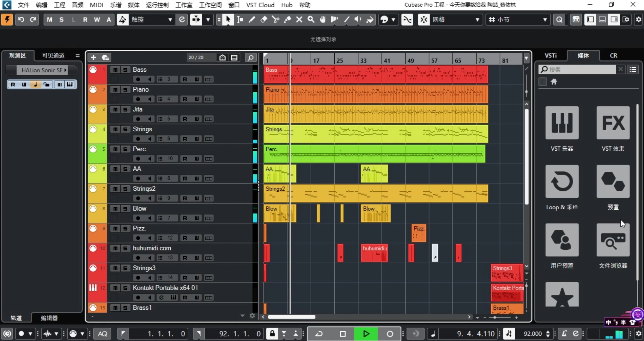
Task: Adjust the horizontal zoom slider
Action: click(495, 317)
